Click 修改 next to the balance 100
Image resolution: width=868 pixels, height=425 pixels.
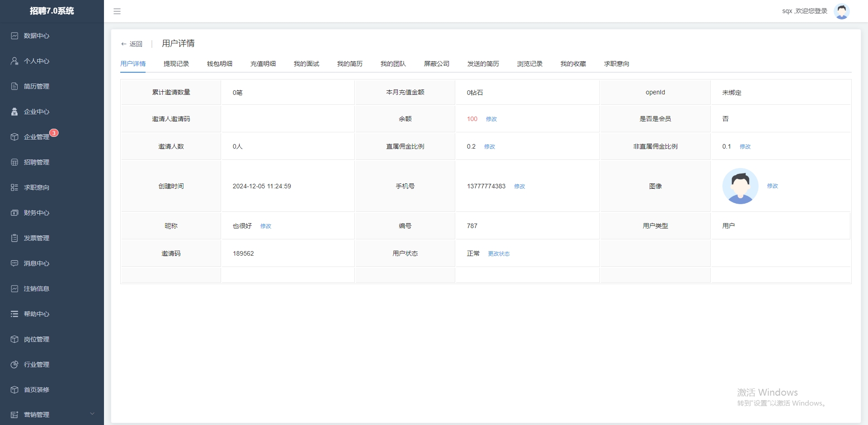492,119
